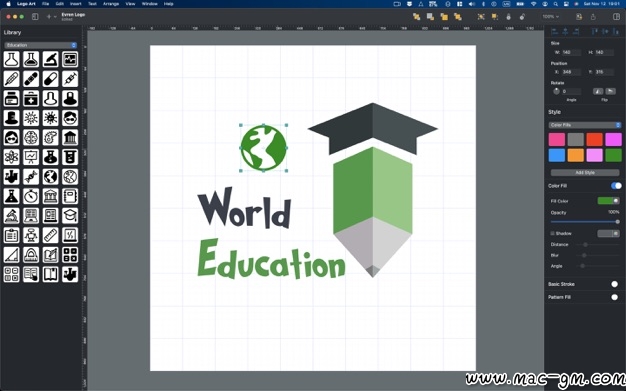Select the microscope icon in Library
Viewport: 626px width, 391px height.
pyautogui.click(x=50, y=60)
